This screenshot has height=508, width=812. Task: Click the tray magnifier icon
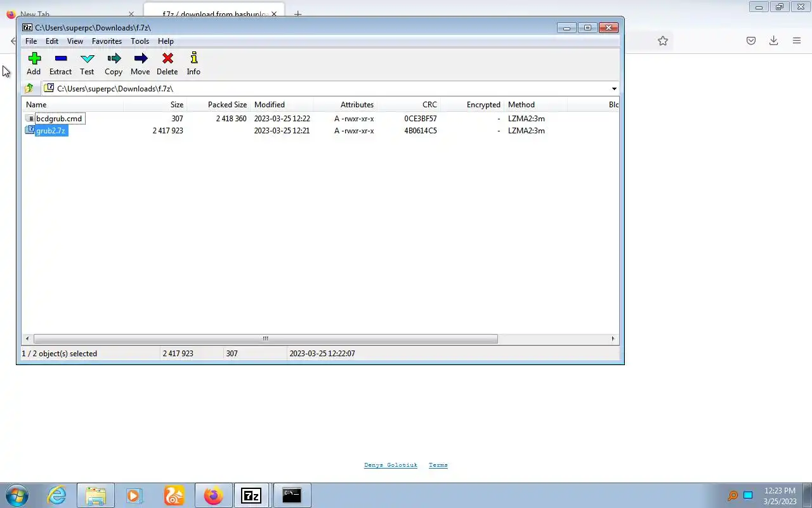[733, 496]
